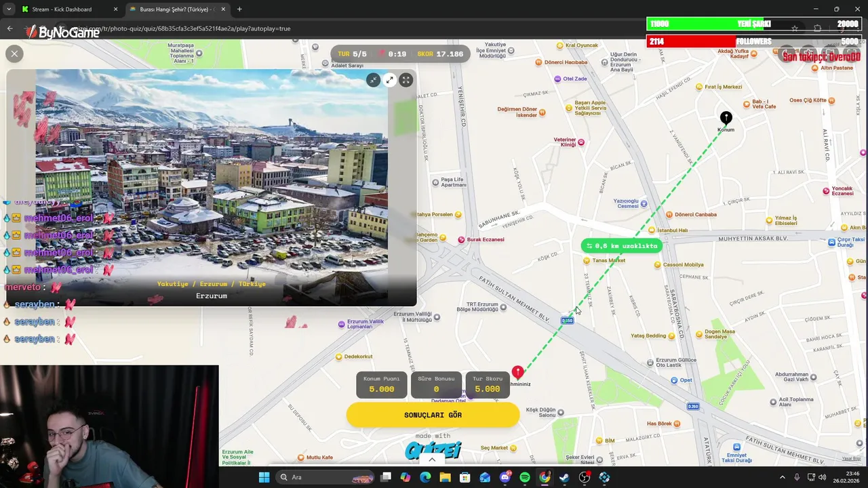
Task: Go back with the browser back arrow
Action: tap(9, 28)
